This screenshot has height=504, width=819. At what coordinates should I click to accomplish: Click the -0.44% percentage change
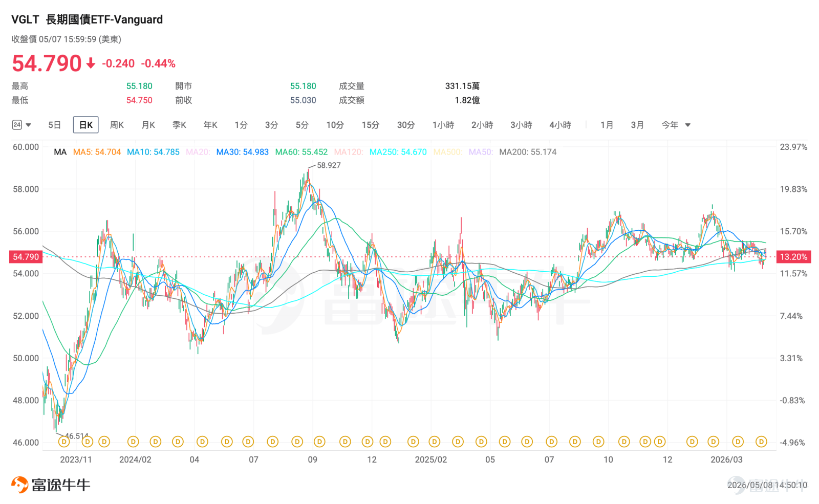tap(158, 63)
